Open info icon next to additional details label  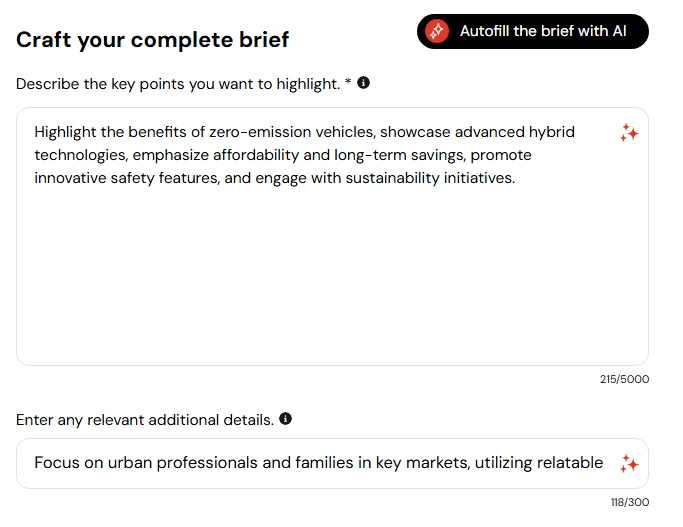pyautogui.click(x=285, y=419)
